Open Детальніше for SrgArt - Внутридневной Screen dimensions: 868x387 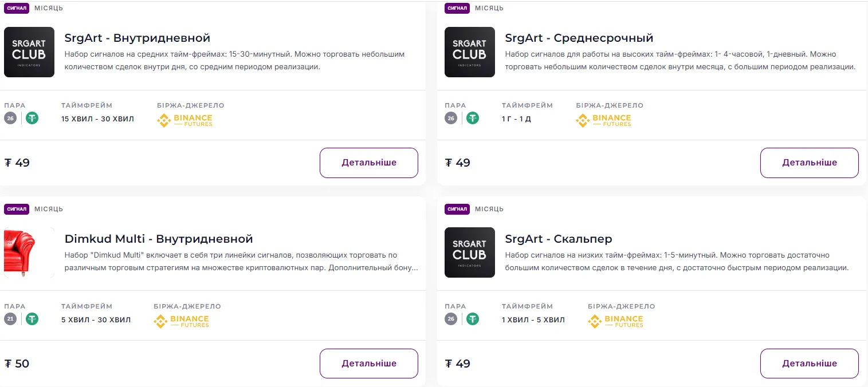tap(368, 163)
